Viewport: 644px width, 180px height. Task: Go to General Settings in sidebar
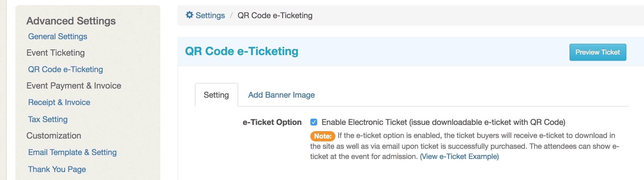pos(58,36)
